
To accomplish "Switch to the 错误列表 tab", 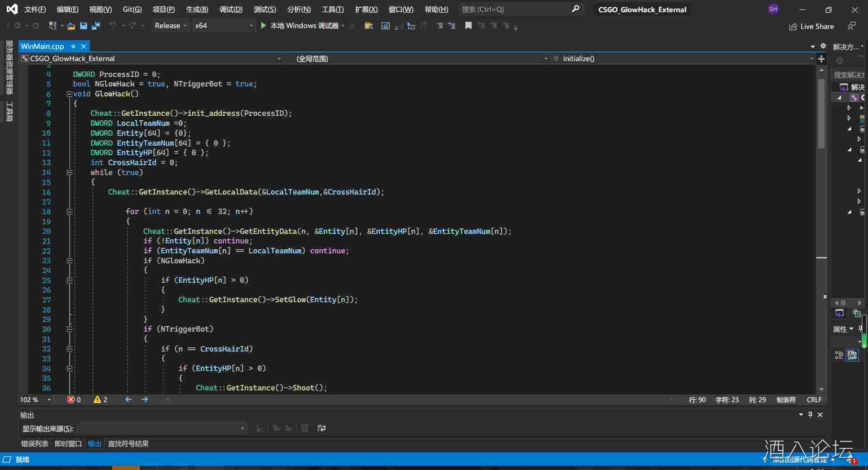I will point(34,443).
